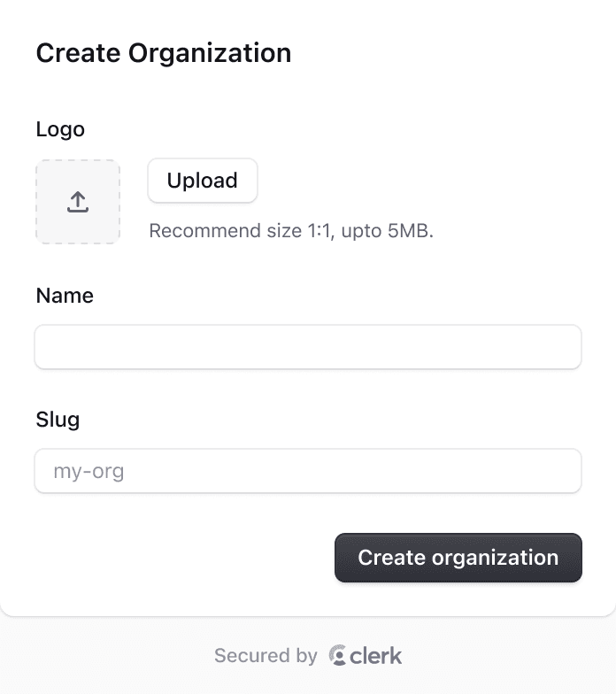Click the word Create in the heading

tap(78, 53)
